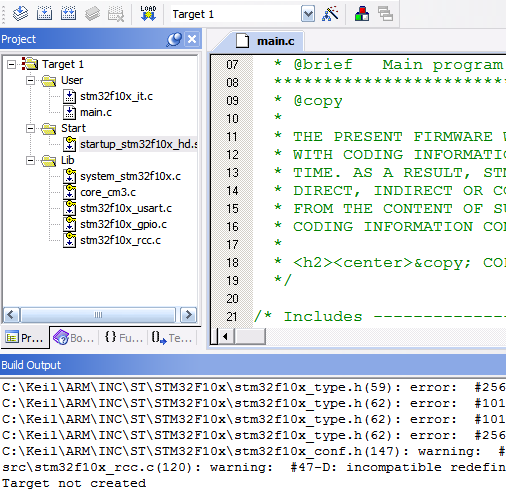
Task: Click line number 11 in editor gutter
Action: [232, 137]
